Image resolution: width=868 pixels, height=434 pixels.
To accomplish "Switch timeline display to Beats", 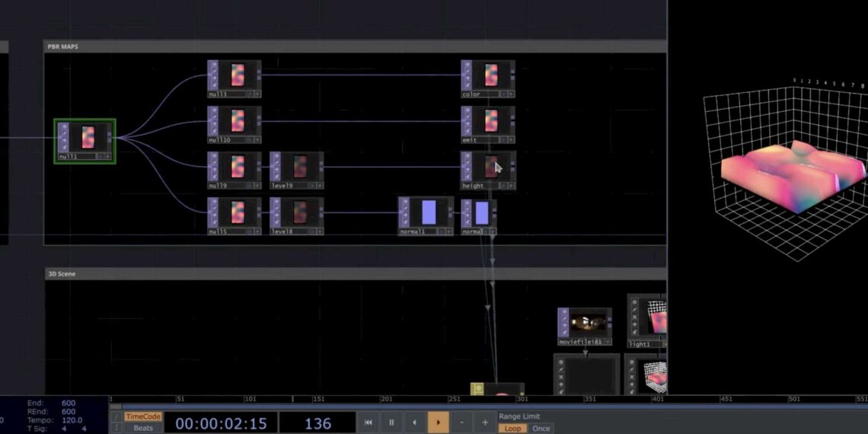I will click(143, 429).
